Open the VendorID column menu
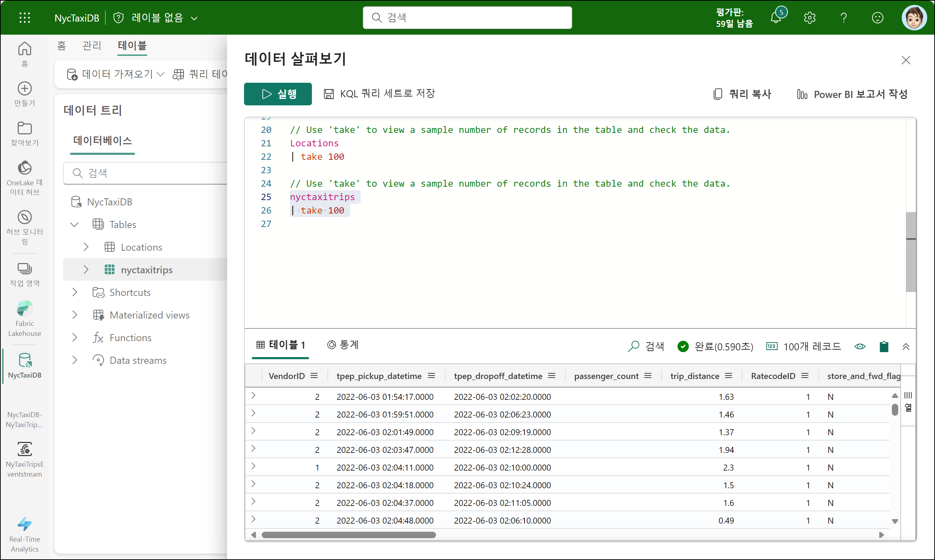 pyautogui.click(x=314, y=376)
